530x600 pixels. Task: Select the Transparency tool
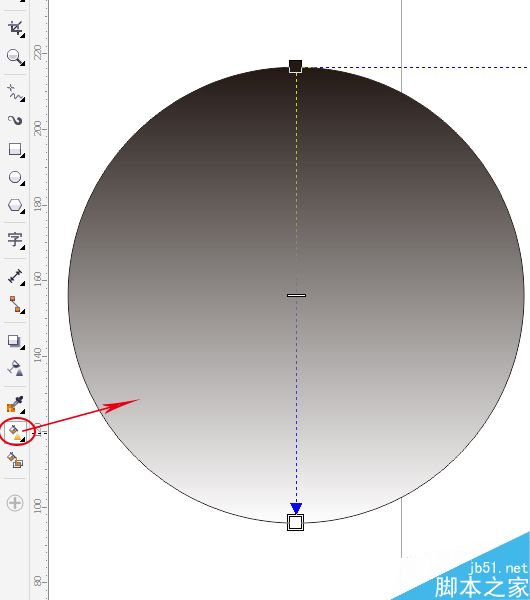(16, 368)
